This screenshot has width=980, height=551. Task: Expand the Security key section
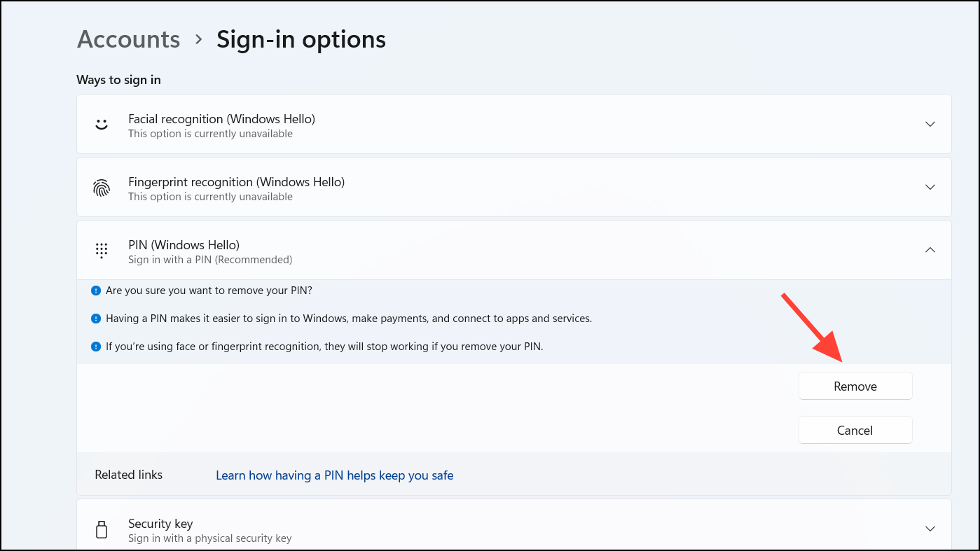pos(930,528)
